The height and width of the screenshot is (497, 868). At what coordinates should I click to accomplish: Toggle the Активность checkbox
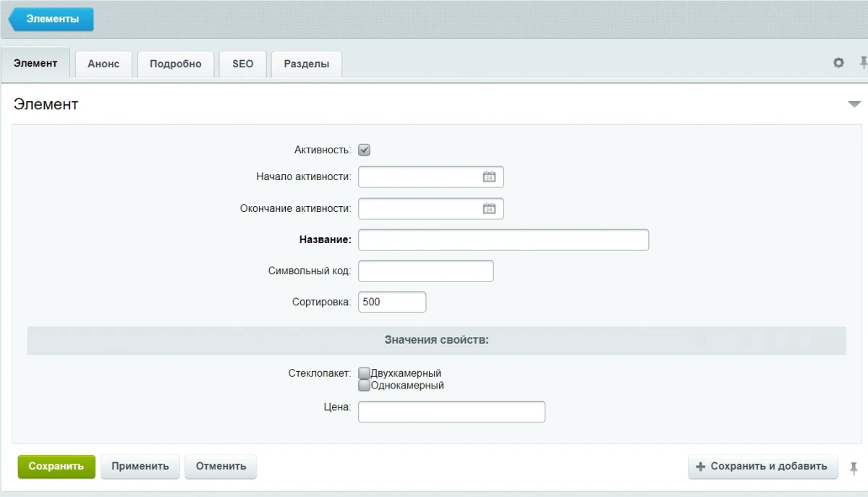pyautogui.click(x=365, y=150)
